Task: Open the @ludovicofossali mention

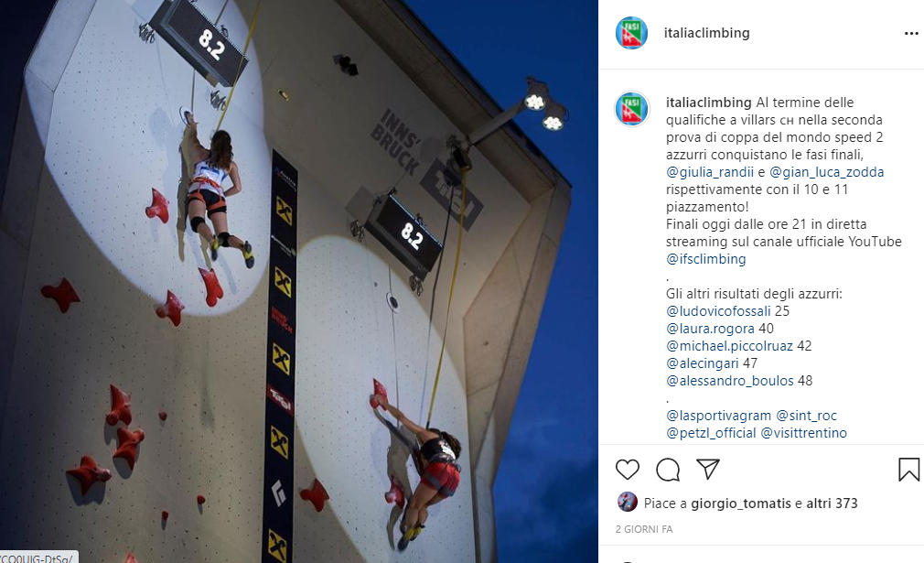Action: click(x=718, y=311)
